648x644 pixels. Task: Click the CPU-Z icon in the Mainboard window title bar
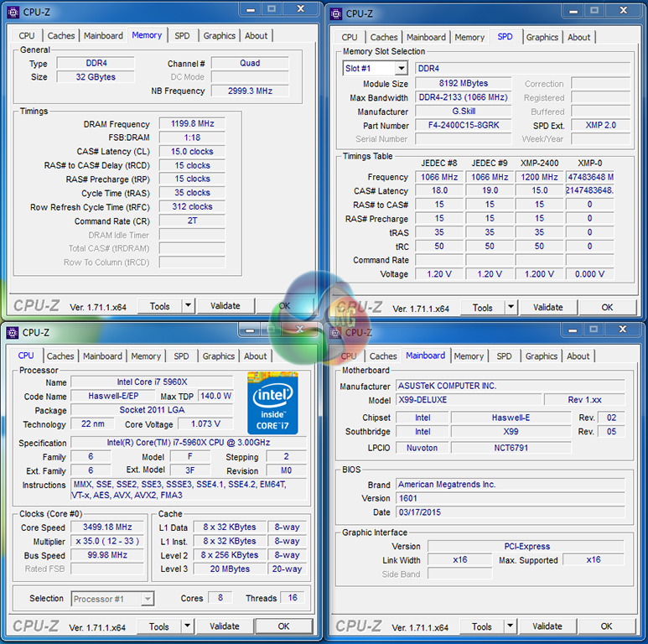[x=335, y=332]
